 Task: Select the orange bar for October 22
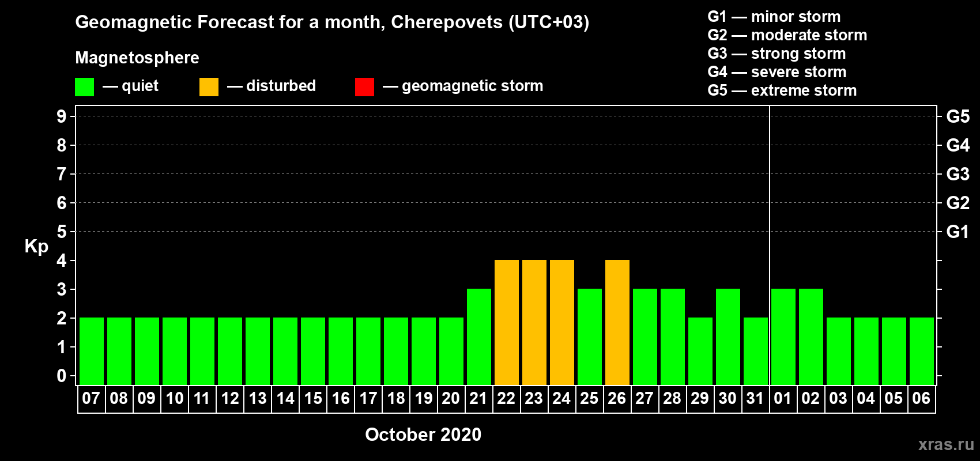pyautogui.click(x=507, y=322)
